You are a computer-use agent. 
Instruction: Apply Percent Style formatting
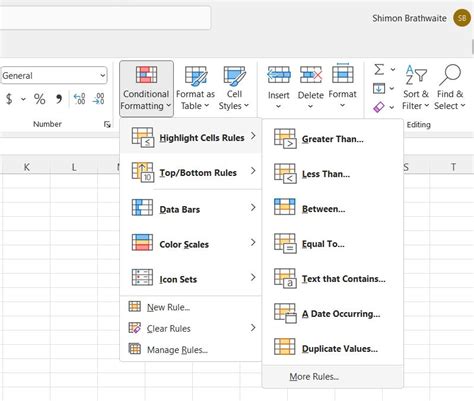39,99
